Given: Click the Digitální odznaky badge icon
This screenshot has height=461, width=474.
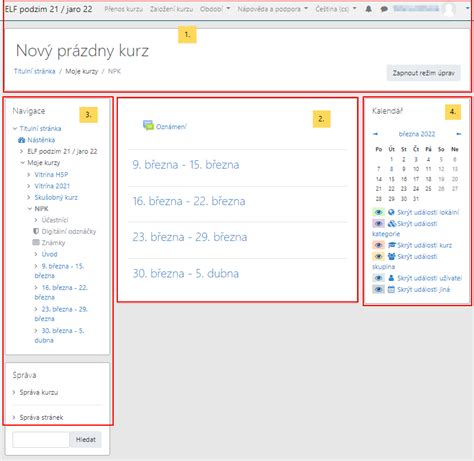Looking at the screenshot, I should (36, 231).
